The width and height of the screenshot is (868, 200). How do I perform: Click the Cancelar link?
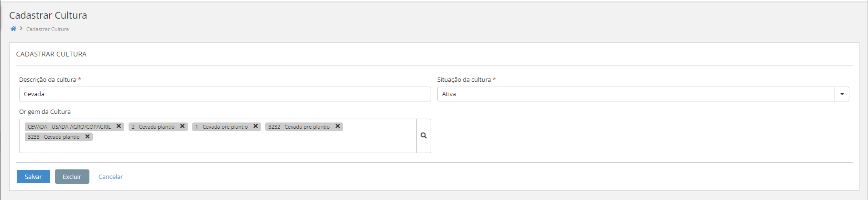point(110,177)
